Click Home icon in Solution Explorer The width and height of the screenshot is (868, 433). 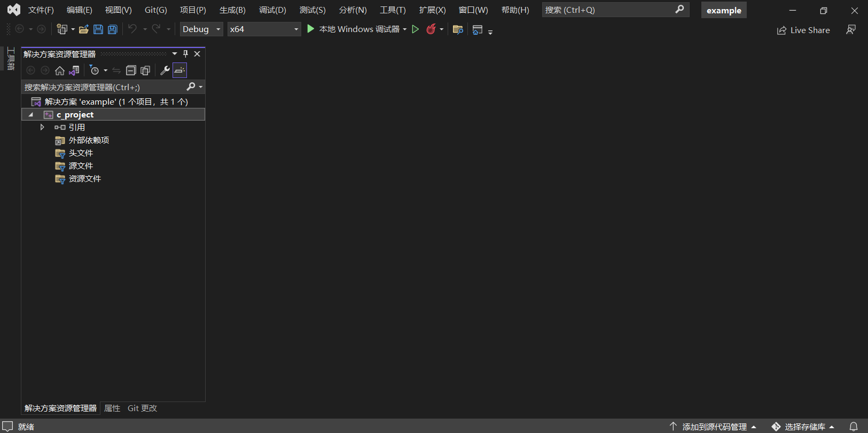[x=60, y=70]
